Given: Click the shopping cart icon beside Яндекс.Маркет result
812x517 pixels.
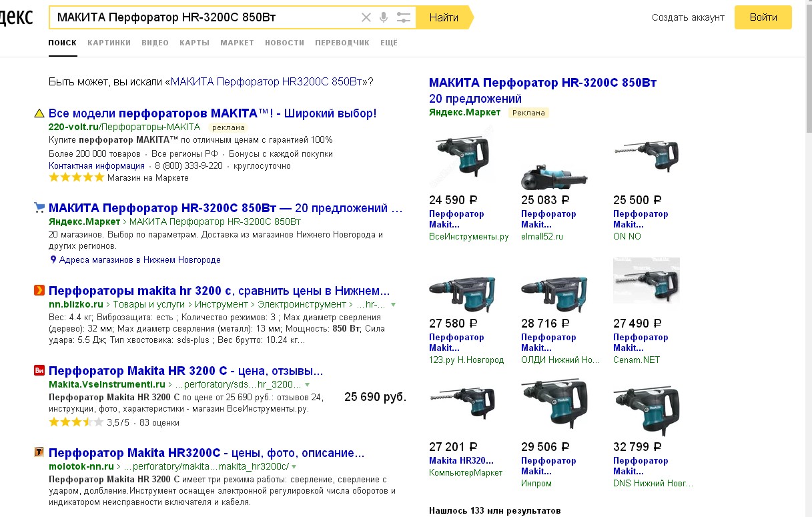Looking at the screenshot, I should point(39,208).
